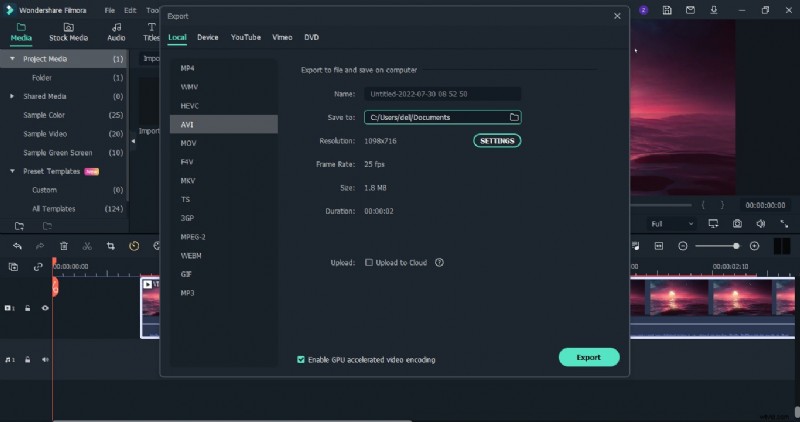Enable the Upload to Cloud checkbox
800x422 pixels.
tap(369, 263)
